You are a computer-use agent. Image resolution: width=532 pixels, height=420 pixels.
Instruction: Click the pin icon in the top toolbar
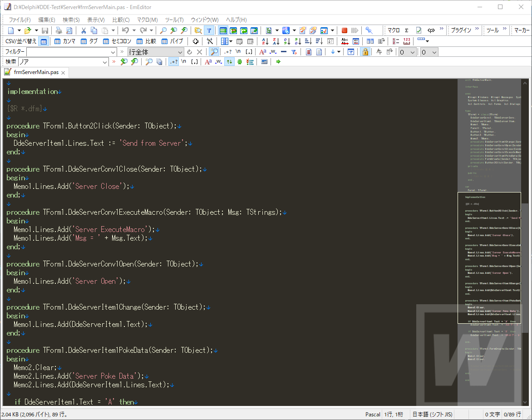coord(369,30)
